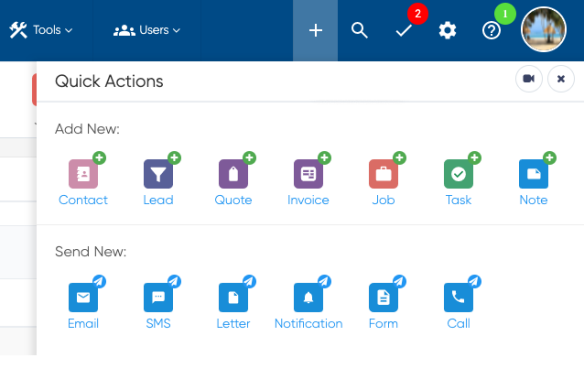The height and width of the screenshot is (390, 584).
Task: Send a new Notification
Action: (308, 302)
